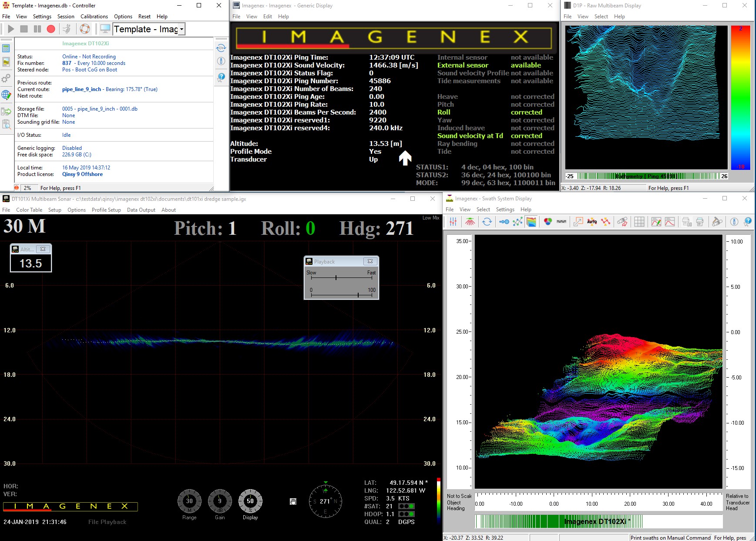Open the Color Table menu

click(29, 210)
